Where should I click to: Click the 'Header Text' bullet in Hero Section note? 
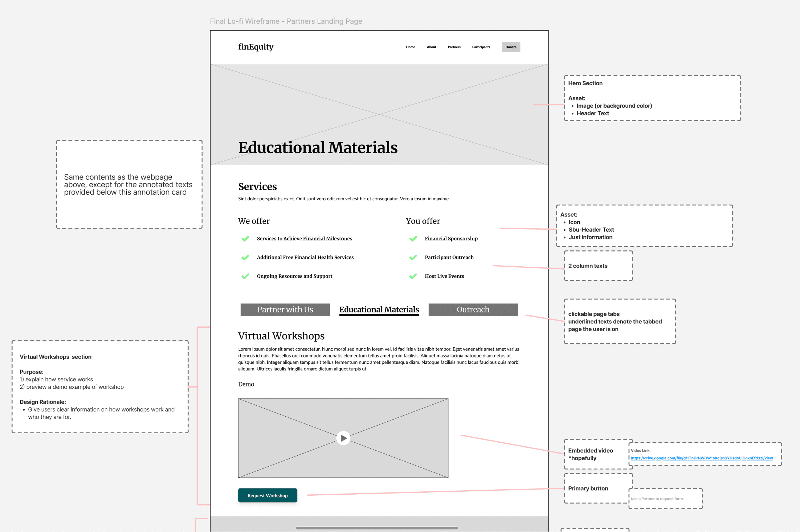(x=593, y=113)
